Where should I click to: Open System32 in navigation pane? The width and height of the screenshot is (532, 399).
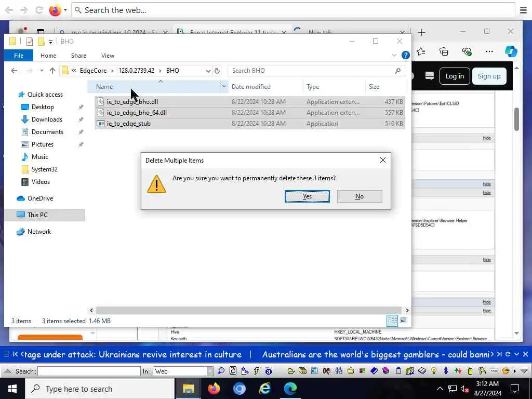pos(44,169)
